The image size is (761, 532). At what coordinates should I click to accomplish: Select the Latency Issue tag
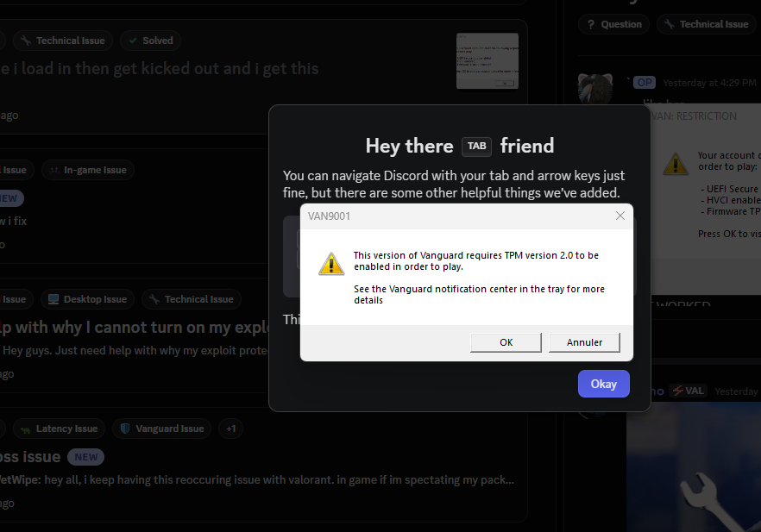[60, 429]
